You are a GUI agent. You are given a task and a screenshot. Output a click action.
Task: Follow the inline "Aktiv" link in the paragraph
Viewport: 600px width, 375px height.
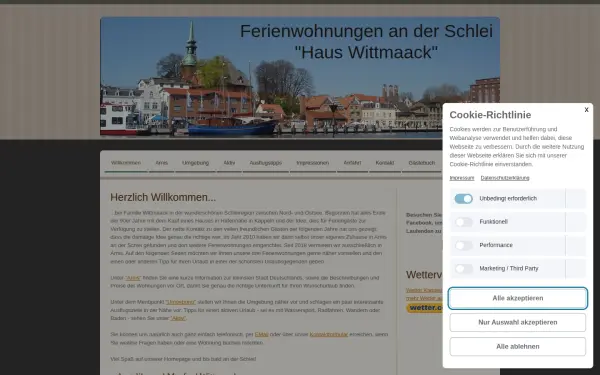pos(178,318)
